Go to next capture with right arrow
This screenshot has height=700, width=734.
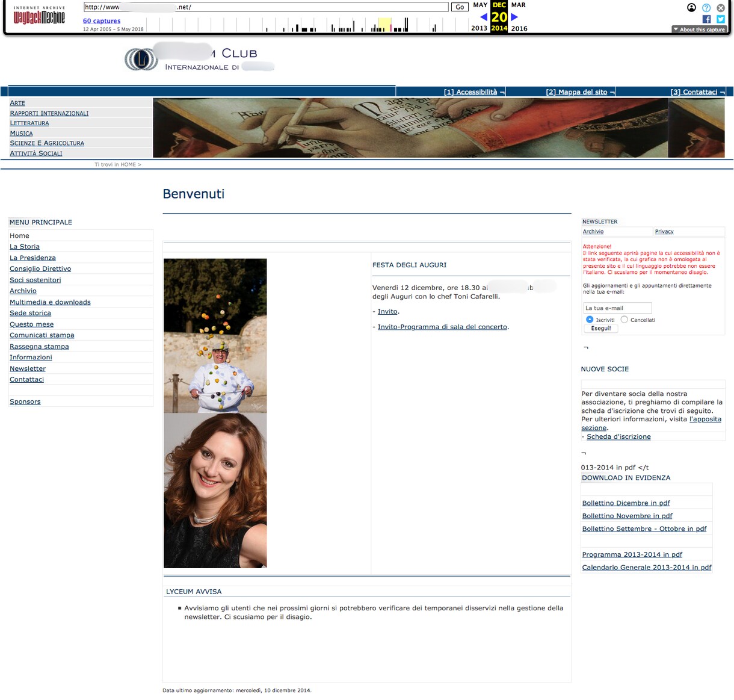point(514,17)
